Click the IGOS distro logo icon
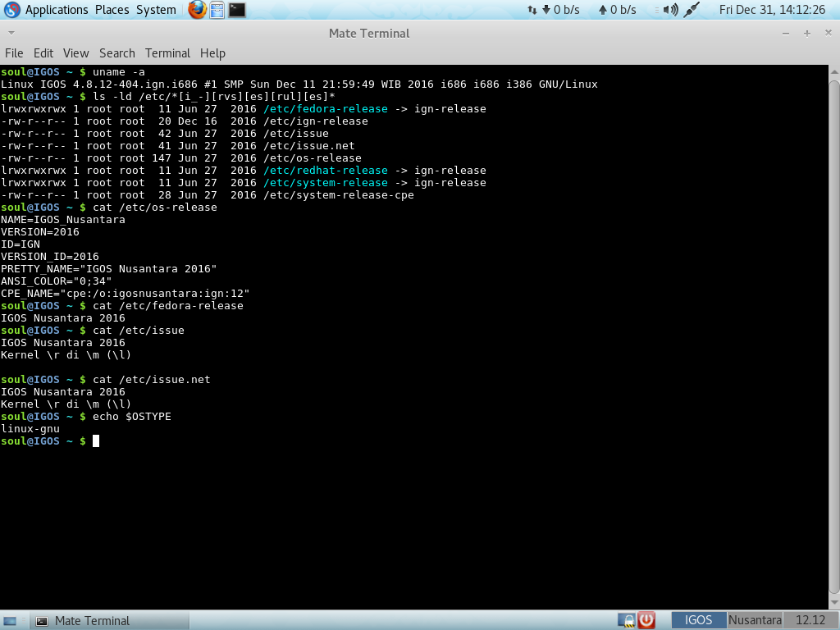 coord(11,10)
